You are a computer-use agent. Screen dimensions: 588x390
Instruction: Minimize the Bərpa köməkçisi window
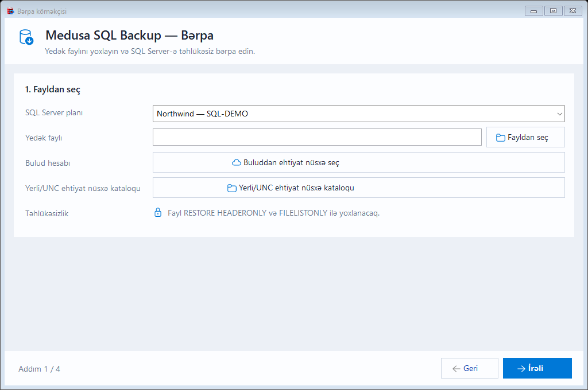[x=533, y=11]
